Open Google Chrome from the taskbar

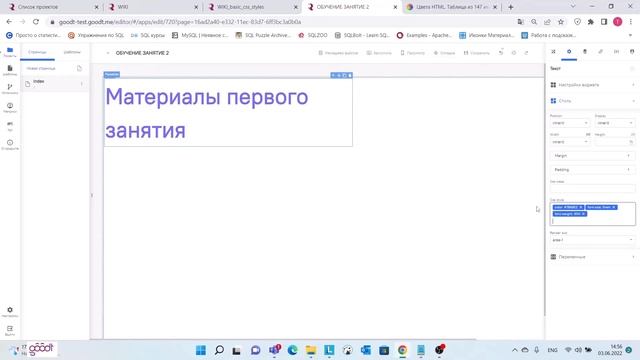coord(402,350)
